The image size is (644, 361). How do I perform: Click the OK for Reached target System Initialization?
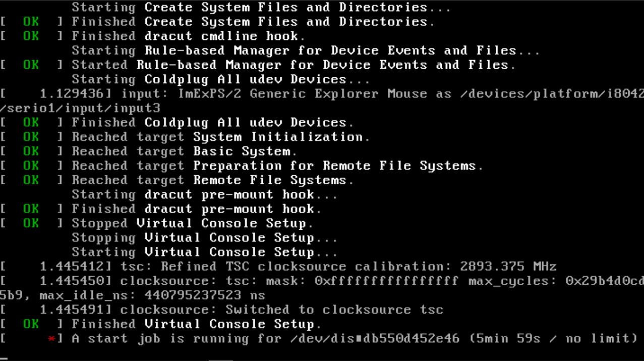[31, 137]
